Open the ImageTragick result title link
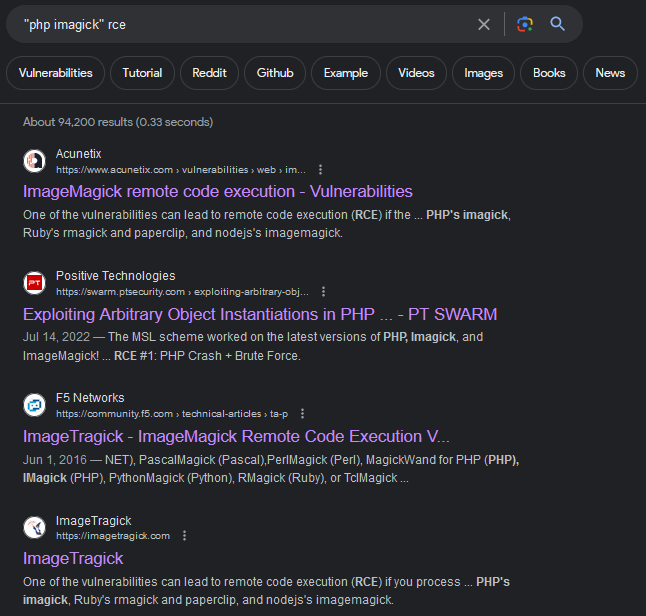646x616 pixels. click(x=73, y=559)
